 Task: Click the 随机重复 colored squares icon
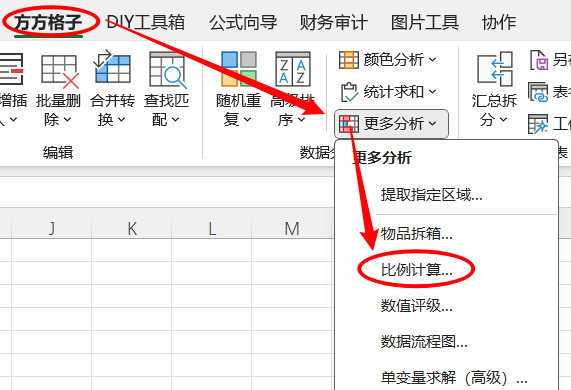coord(239,68)
